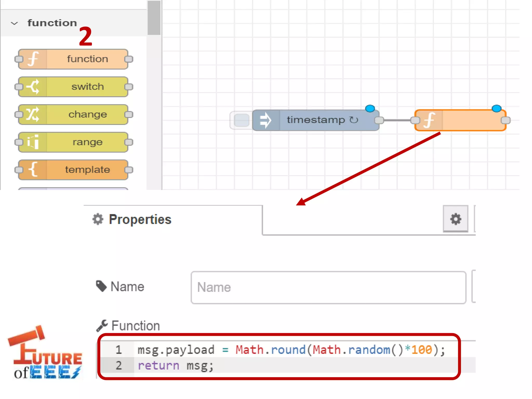Click the function node output port

point(506,120)
